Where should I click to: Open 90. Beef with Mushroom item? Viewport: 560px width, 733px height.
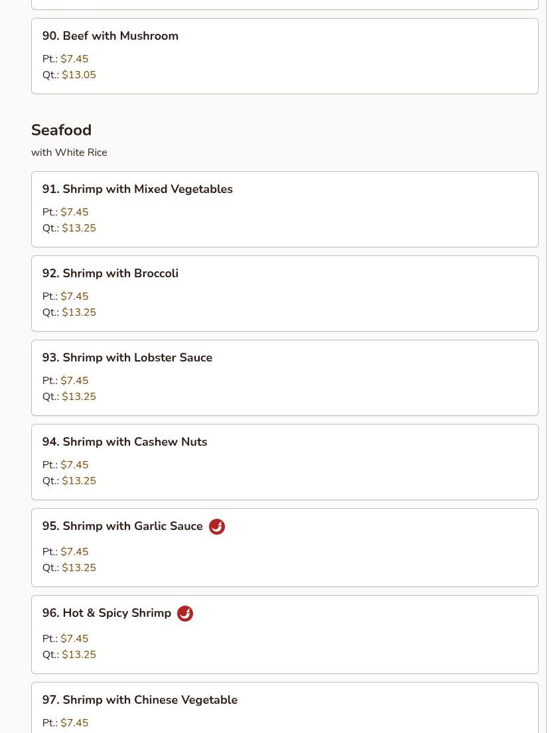click(110, 36)
